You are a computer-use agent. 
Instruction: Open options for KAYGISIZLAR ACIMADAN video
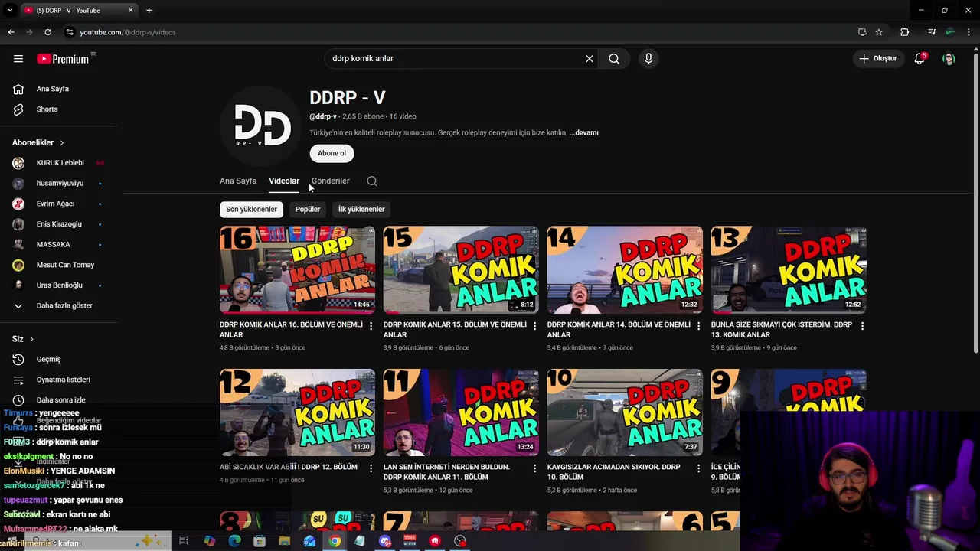pos(699,468)
